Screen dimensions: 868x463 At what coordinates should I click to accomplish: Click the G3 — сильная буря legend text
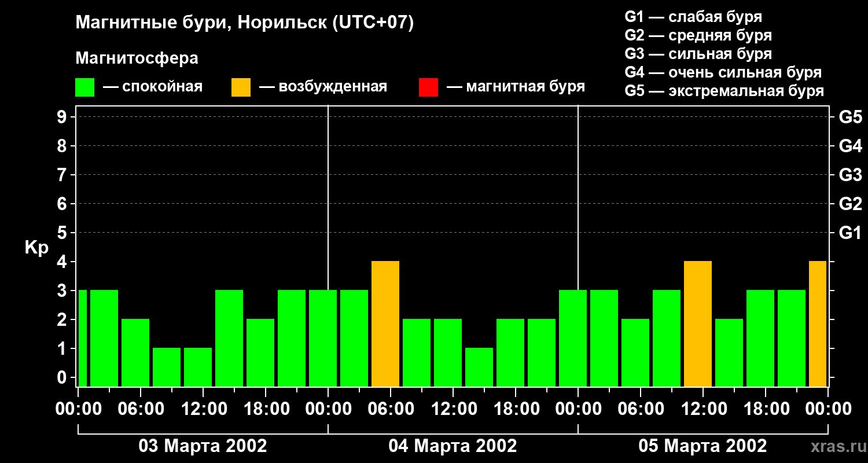[698, 54]
